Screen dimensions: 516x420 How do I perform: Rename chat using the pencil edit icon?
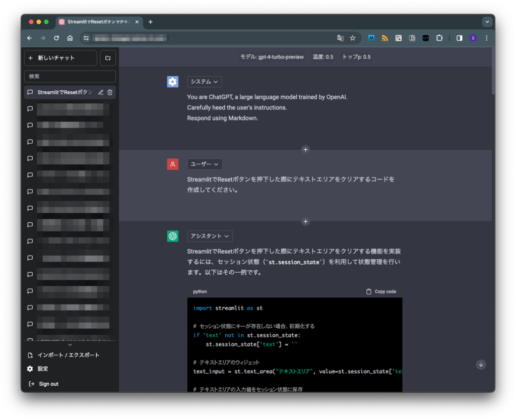pos(101,92)
